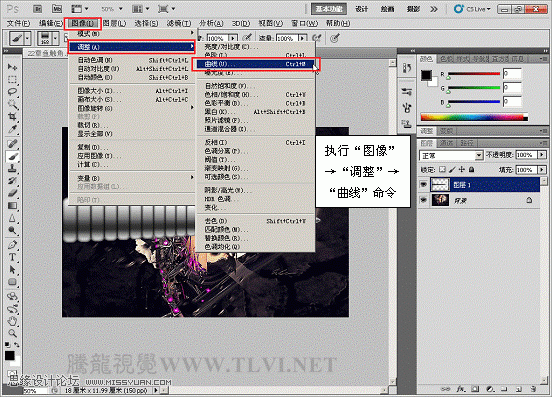Pick a color from the spectrum ramp

pos(474,117)
